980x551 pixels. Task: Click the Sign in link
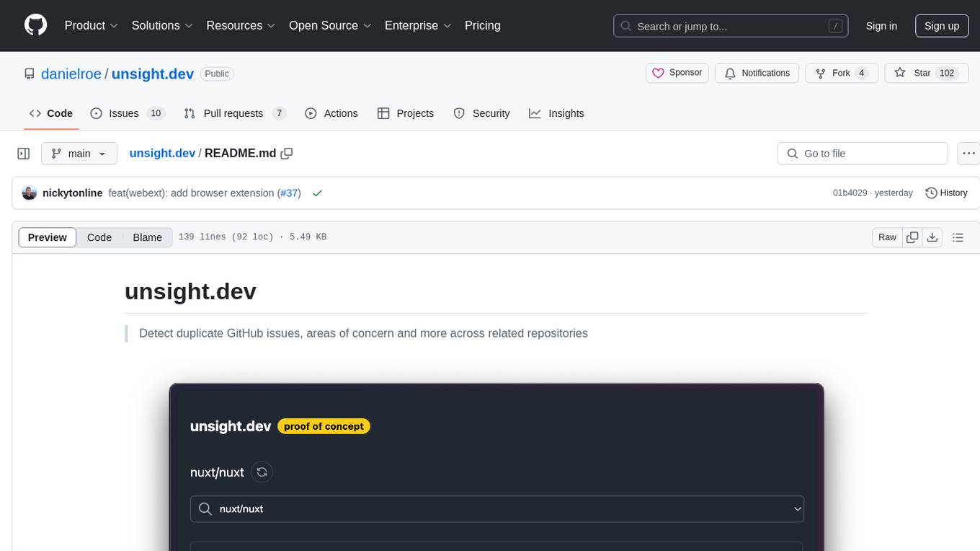click(x=881, y=26)
